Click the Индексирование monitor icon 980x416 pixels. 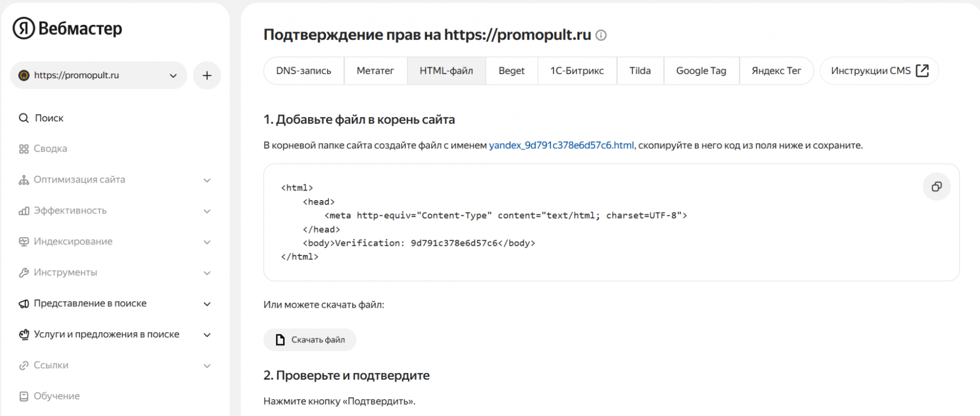click(x=24, y=242)
